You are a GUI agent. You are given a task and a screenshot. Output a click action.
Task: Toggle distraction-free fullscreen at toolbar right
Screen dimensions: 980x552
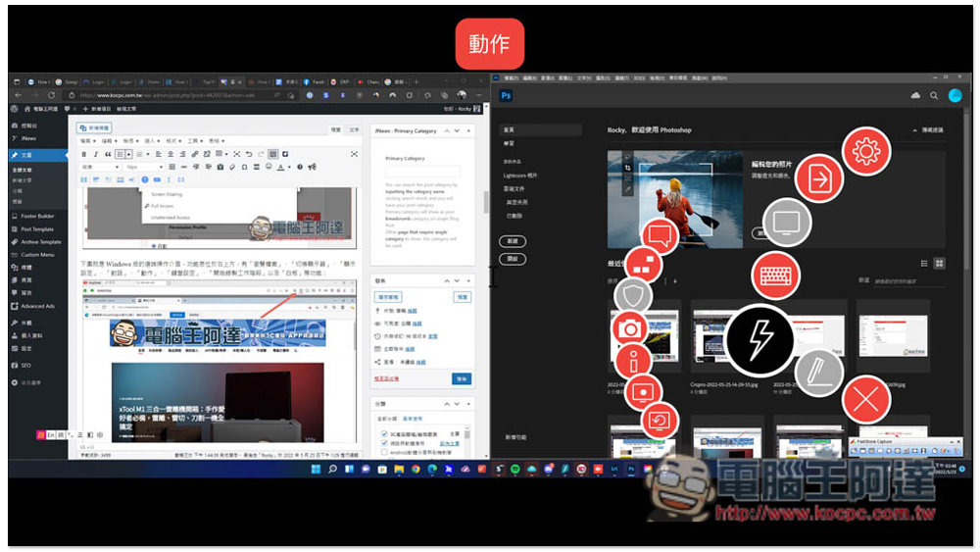tap(354, 154)
